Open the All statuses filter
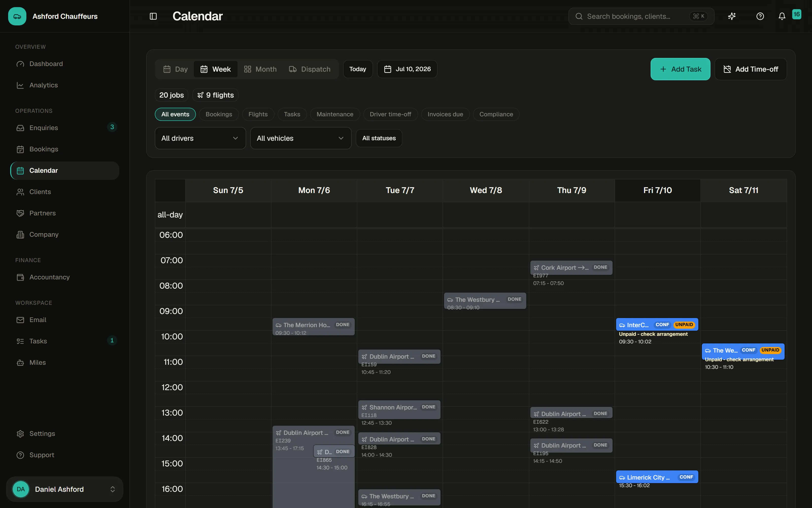The width and height of the screenshot is (812, 508). (x=379, y=138)
